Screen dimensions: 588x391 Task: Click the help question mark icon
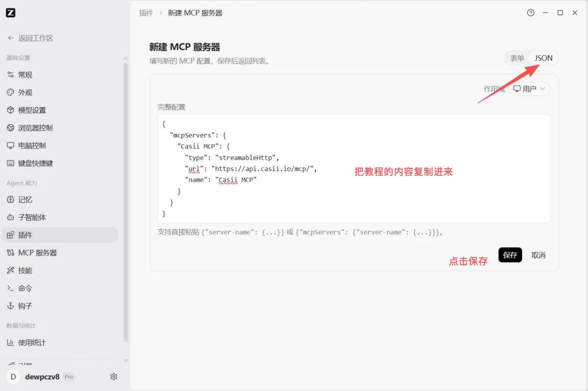point(531,13)
